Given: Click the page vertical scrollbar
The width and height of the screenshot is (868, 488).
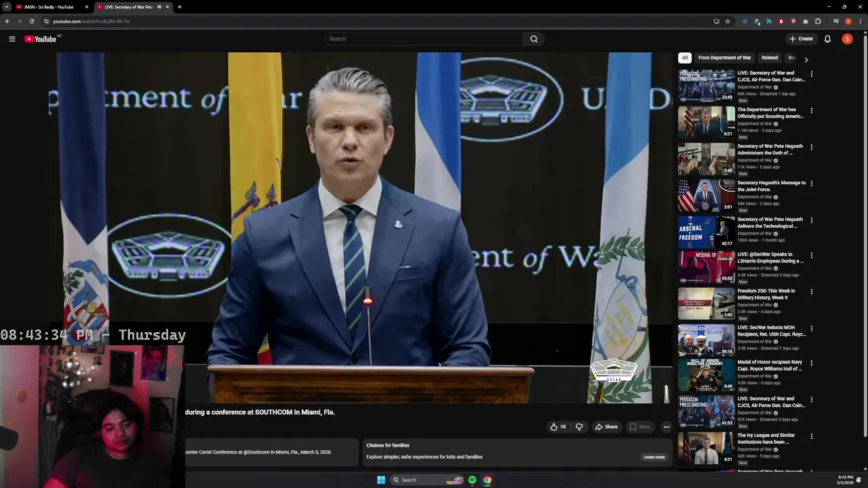Looking at the screenshot, I should (865, 235).
